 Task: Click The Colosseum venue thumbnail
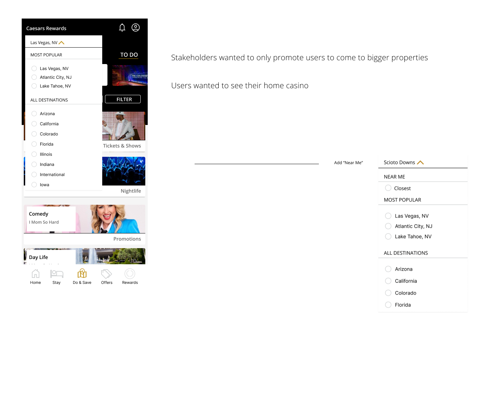click(129, 75)
